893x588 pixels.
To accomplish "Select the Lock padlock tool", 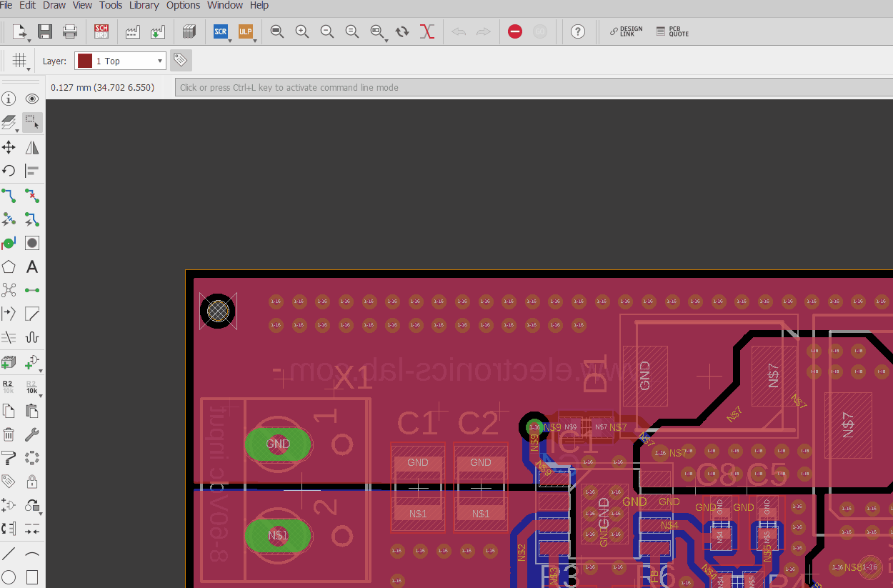I will 32,482.
